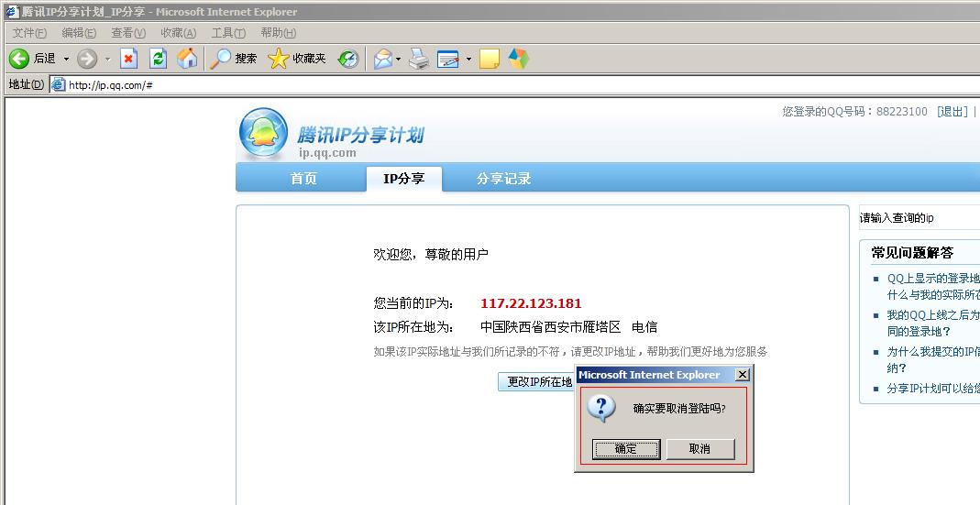
Task: Click the IP address 117.22.123.181
Action: 531,303
